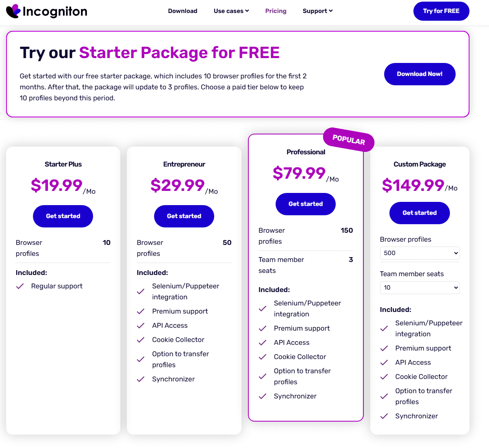Open the Pricing page
This screenshot has width=489, height=448.
(276, 11)
